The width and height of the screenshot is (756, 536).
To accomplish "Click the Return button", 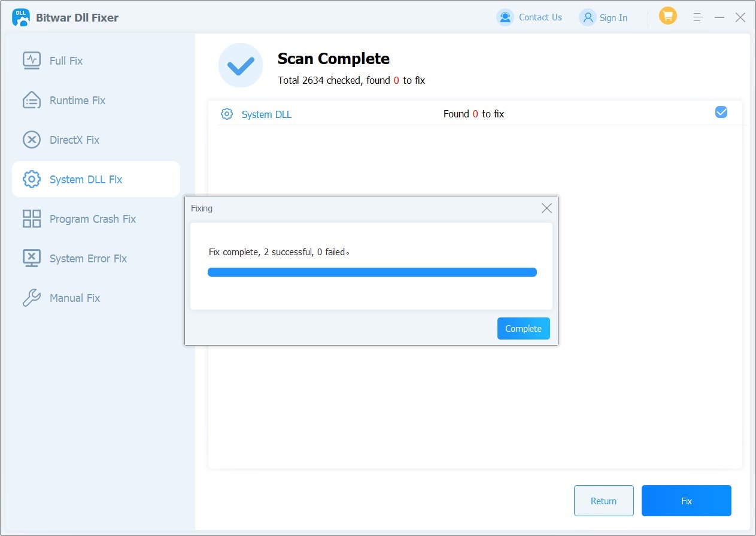I will click(x=603, y=501).
